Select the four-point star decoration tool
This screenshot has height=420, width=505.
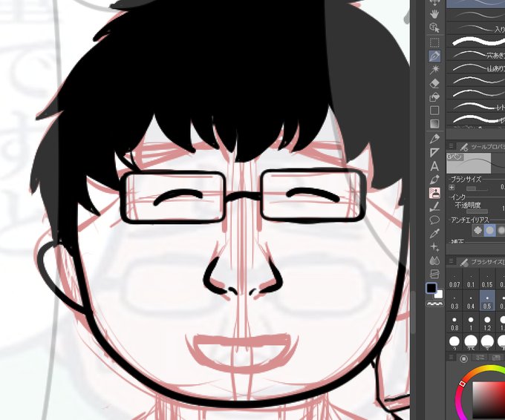[434, 247]
